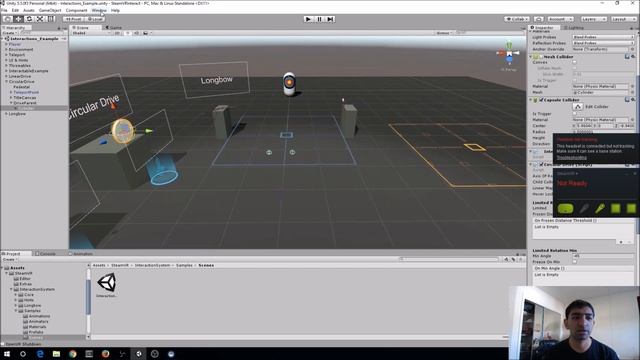Expand the Player hierarchy item
This screenshot has height=360, width=640.
pos(6,44)
